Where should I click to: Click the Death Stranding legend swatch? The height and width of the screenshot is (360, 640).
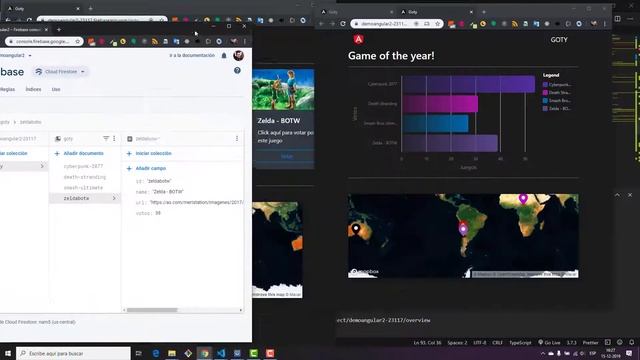click(545, 93)
